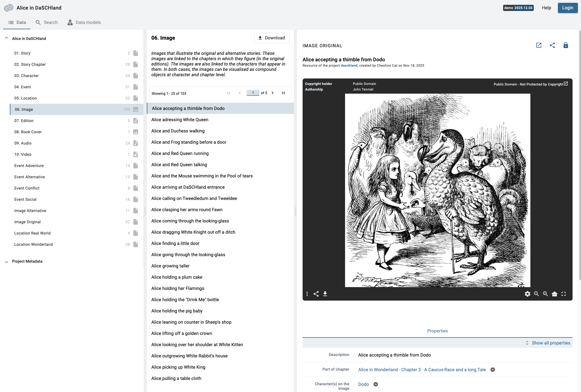Image resolution: width=581 pixels, height=392 pixels.
Task: Click the lock icon on the resource panel
Action: (566, 45)
